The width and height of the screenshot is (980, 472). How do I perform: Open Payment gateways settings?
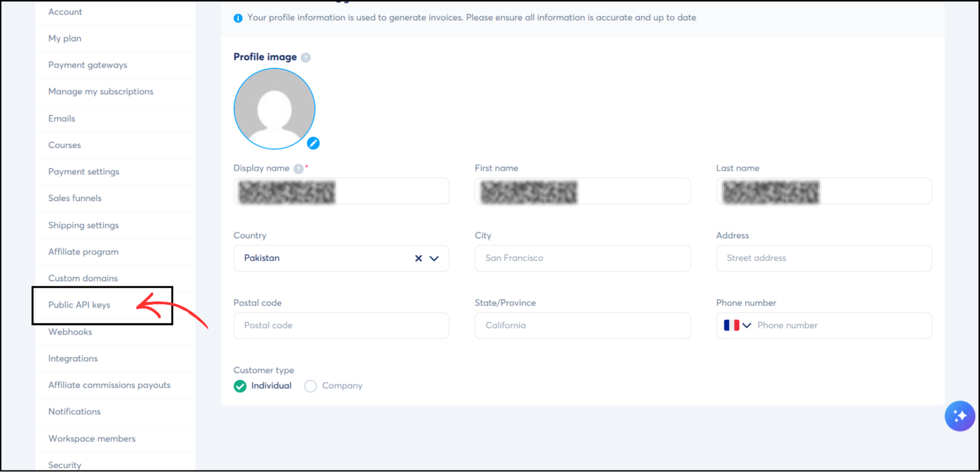pyautogui.click(x=87, y=65)
